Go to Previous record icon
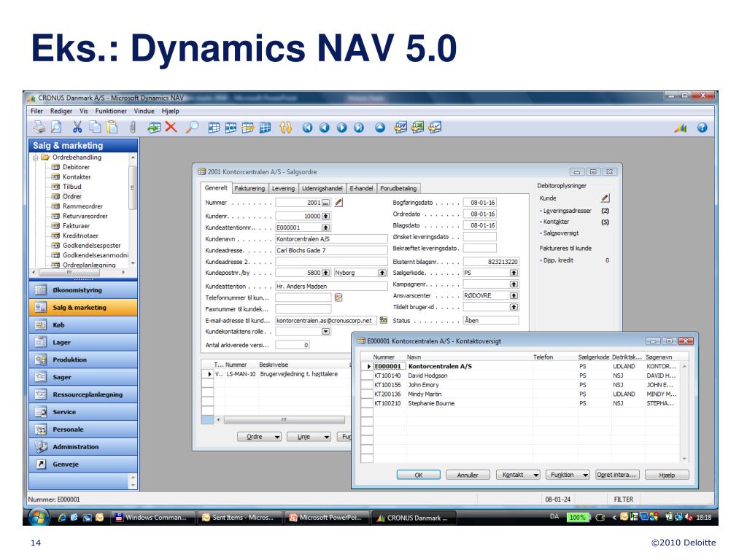 [325, 128]
